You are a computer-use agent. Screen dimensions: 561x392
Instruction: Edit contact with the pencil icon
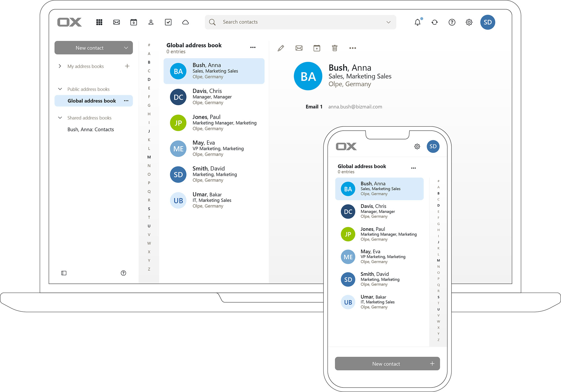280,48
